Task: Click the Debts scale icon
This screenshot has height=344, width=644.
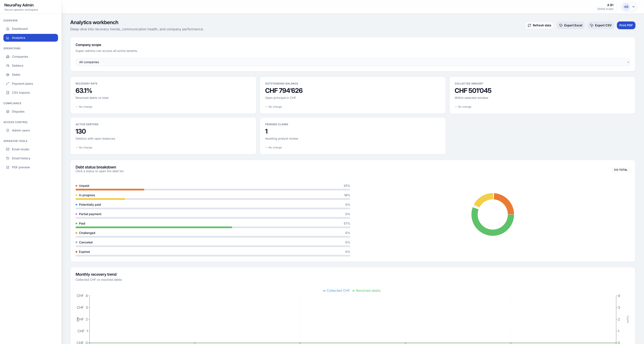Action: 8,75
